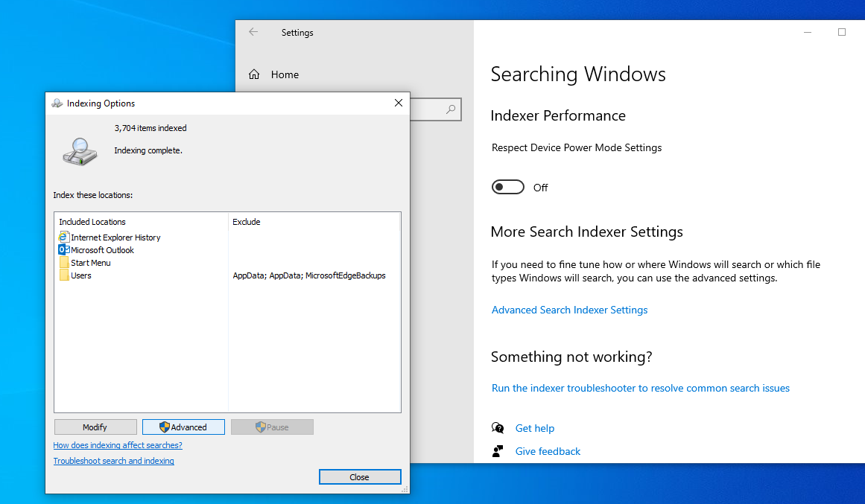
Task: Open 'Troubleshoot search and indexing' link
Action: [x=114, y=460]
